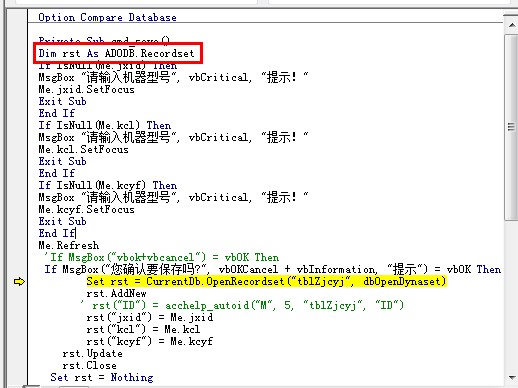Place cursor in Me.jxid.SetFocus line
518x388 pixels.
coord(86,89)
